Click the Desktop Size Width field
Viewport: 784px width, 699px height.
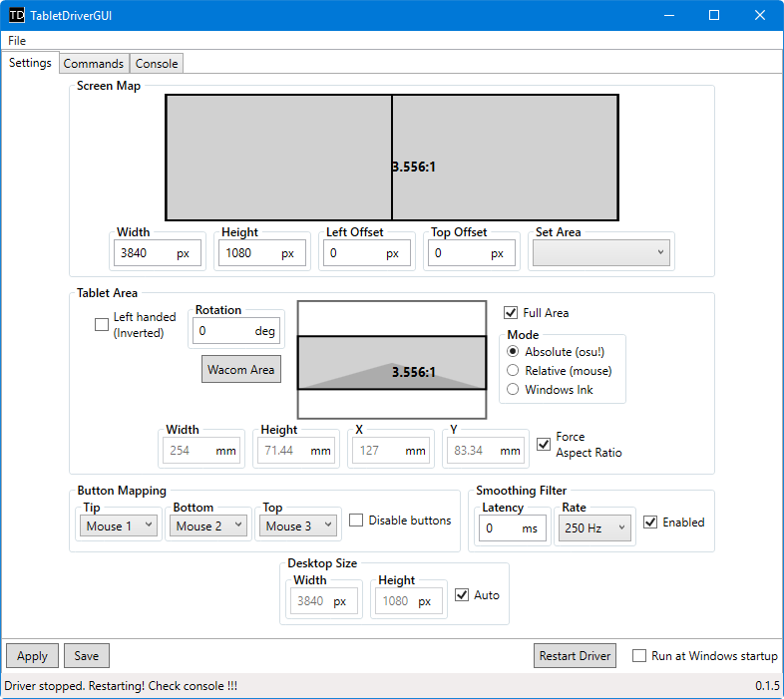click(x=324, y=601)
